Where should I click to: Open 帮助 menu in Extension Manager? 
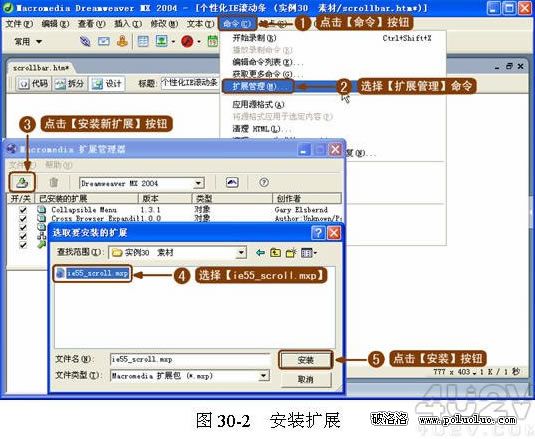59,165
